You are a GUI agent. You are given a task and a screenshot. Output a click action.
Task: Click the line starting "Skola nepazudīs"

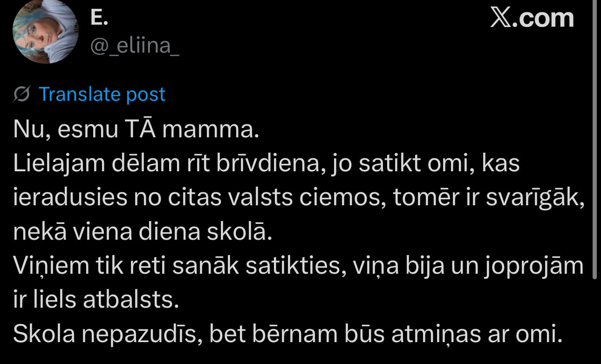pyautogui.click(x=287, y=334)
